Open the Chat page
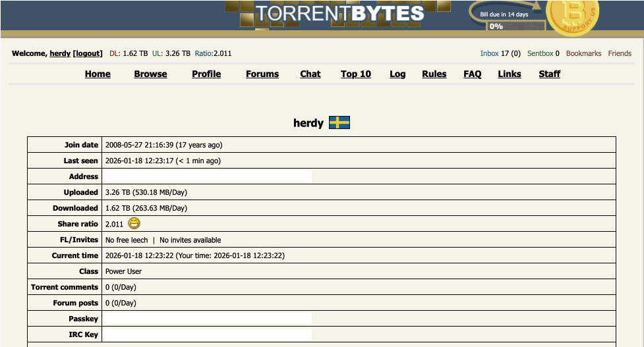 click(x=310, y=74)
